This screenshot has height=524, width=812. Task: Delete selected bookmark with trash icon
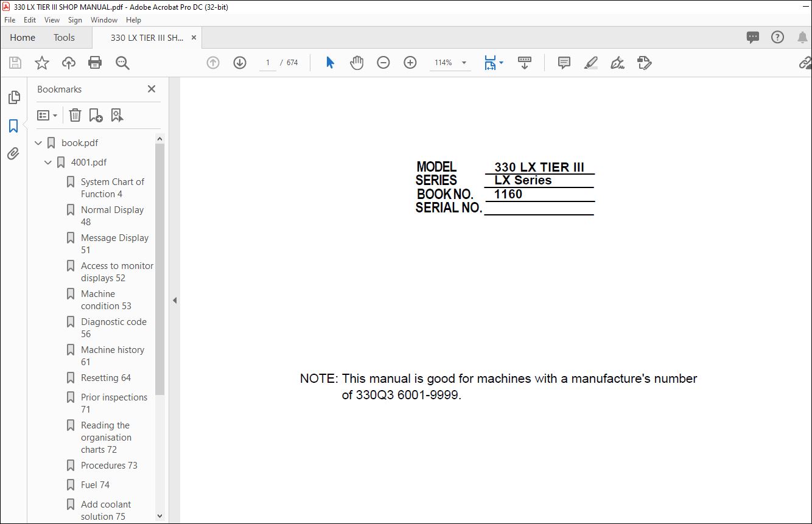pyautogui.click(x=75, y=115)
